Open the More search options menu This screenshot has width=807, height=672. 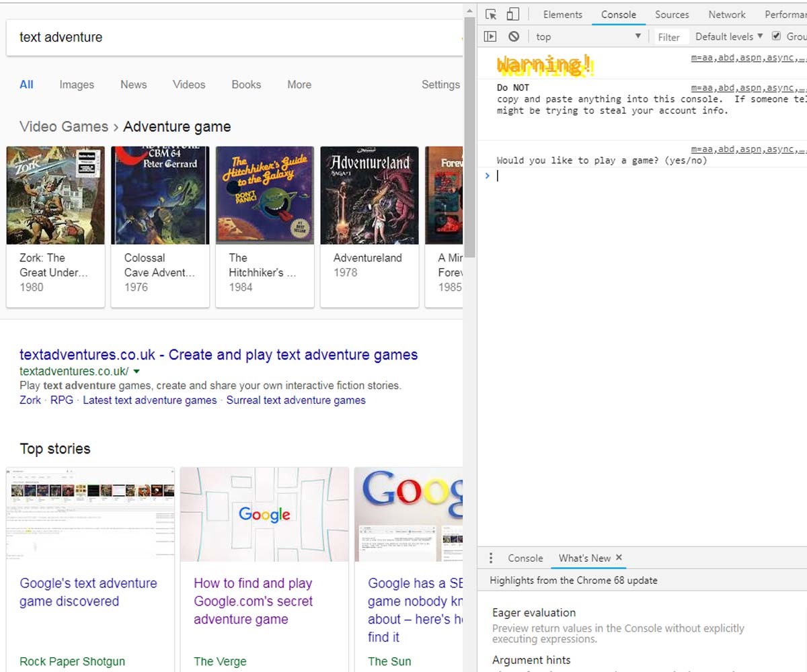[x=299, y=85]
